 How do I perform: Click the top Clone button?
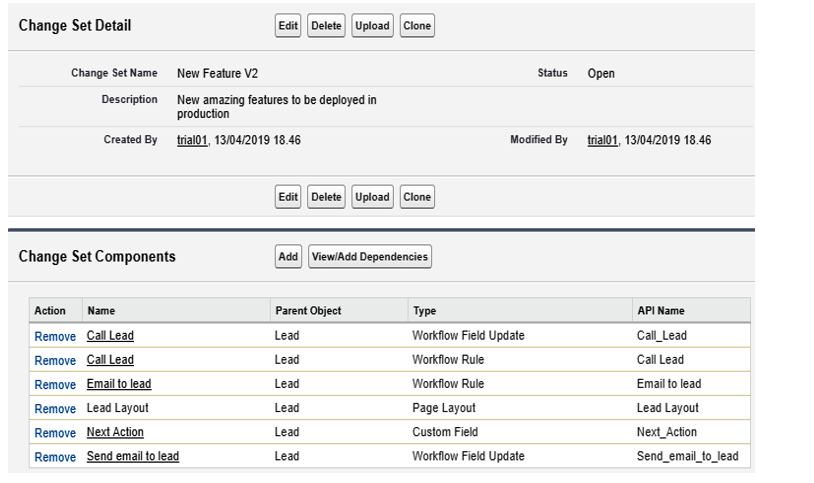(x=417, y=25)
